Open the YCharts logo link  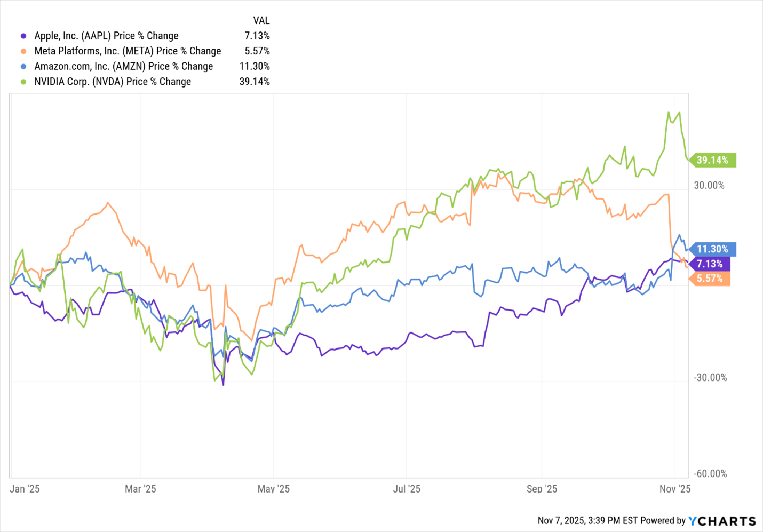pos(722,521)
